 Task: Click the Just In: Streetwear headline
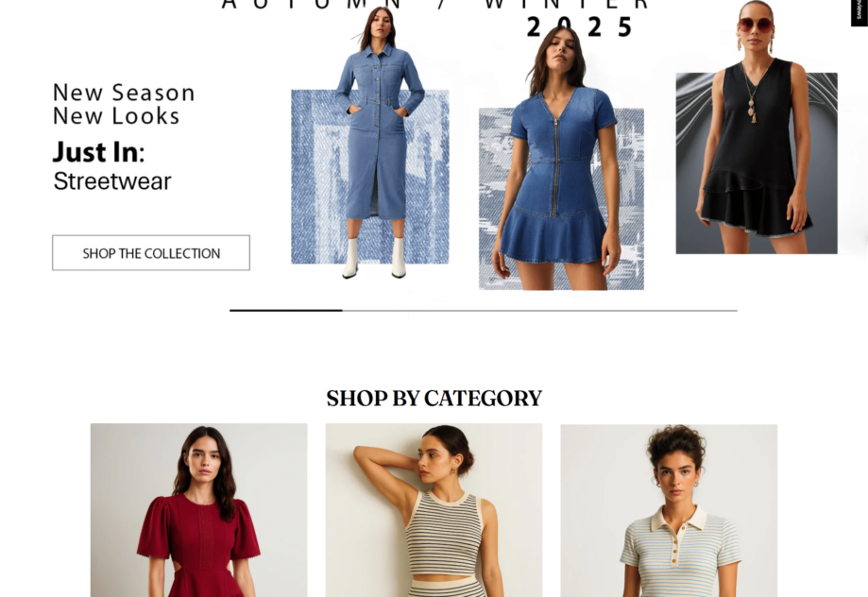pos(112,166)
